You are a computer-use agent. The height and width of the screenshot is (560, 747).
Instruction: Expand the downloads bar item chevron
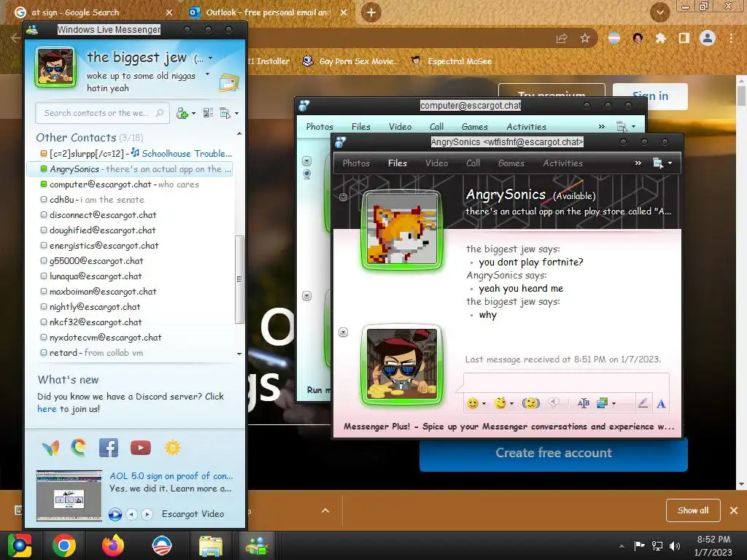tap(325, 510)
